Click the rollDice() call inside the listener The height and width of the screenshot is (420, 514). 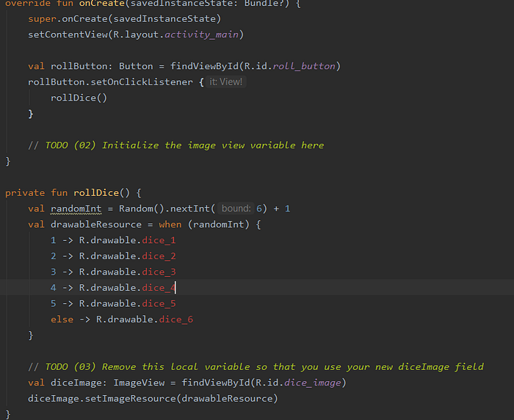pyautogui.click(x=79, y=98)
